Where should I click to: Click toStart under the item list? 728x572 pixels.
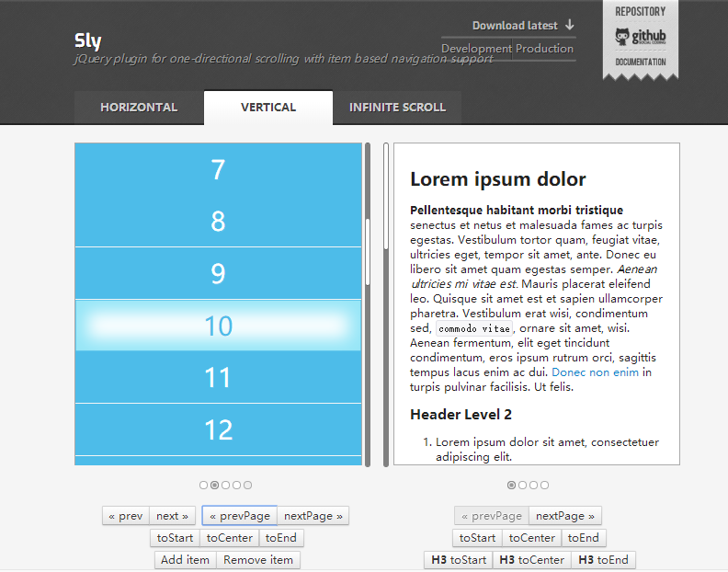(x=175, y=538)
